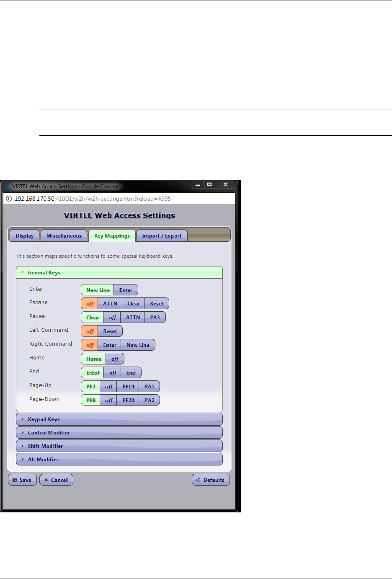Set Page-Down to off
392x579 pixels.
click(109, 400)
